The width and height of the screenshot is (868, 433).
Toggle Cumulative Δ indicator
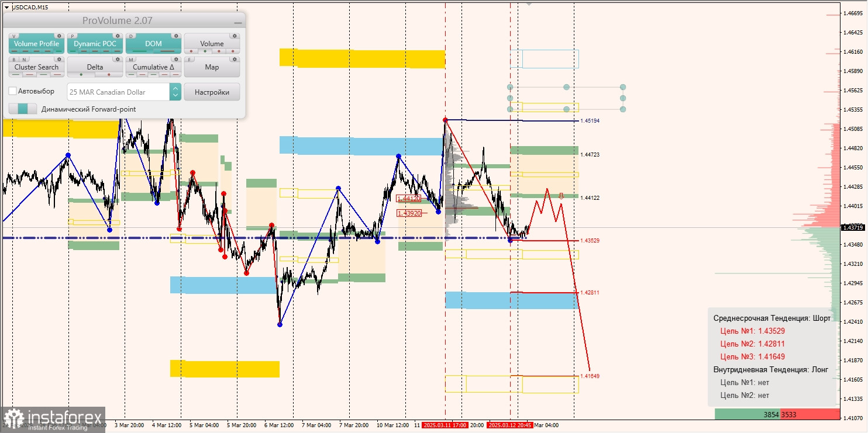click(x=153, y=67)
